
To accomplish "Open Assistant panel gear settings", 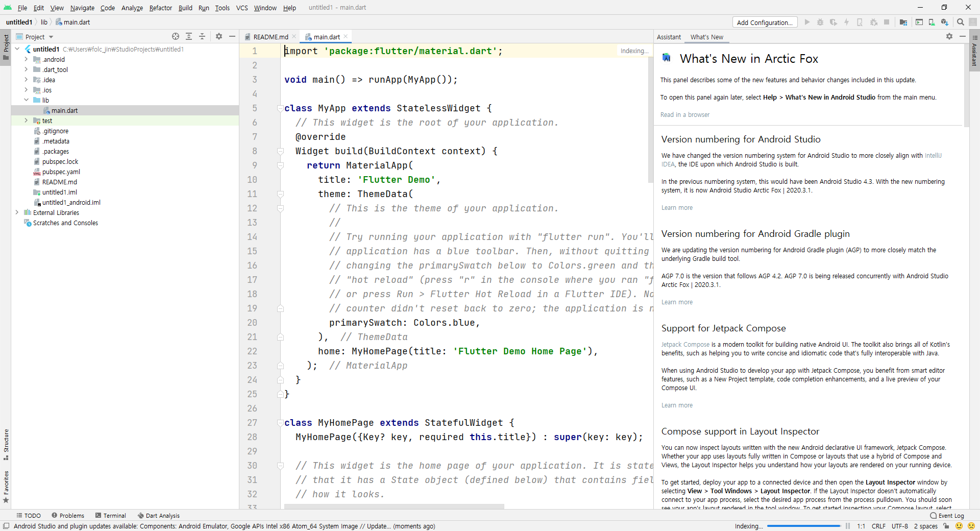I will pos(949,36).
